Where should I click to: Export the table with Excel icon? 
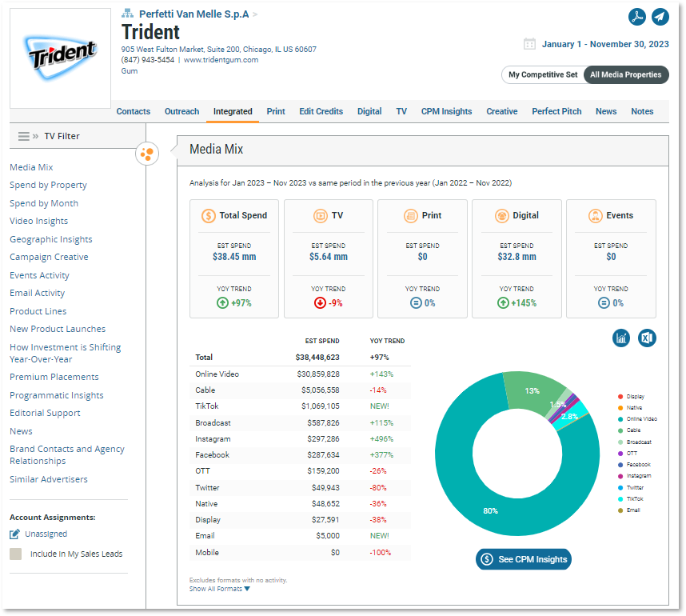coord(647,338)
